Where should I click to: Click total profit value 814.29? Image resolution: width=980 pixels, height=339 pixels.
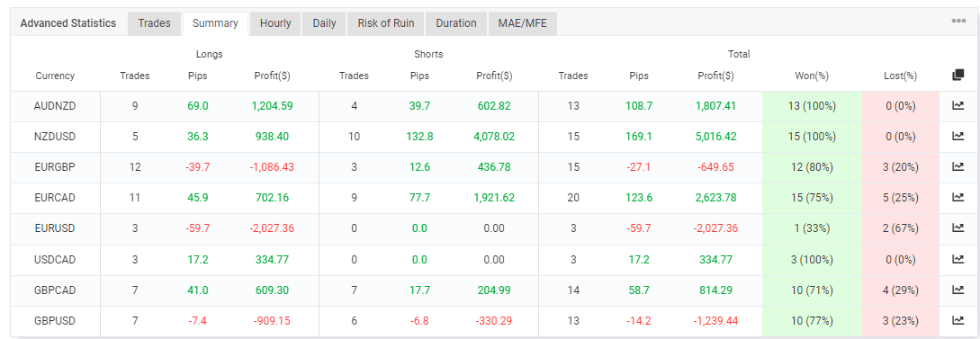point(715,290)
